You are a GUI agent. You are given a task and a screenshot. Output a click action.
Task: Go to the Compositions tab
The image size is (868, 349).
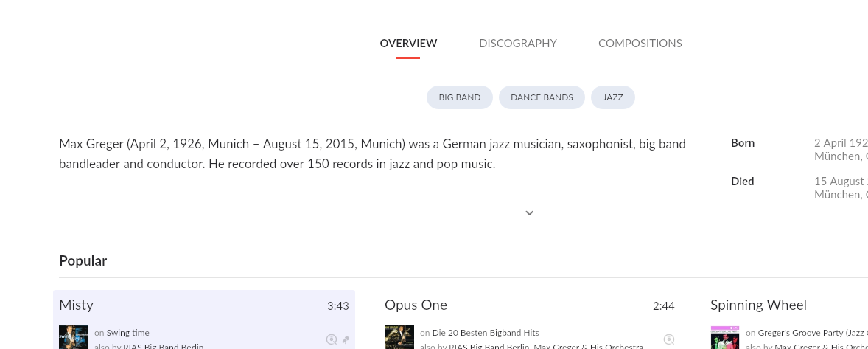click(640, 44)
